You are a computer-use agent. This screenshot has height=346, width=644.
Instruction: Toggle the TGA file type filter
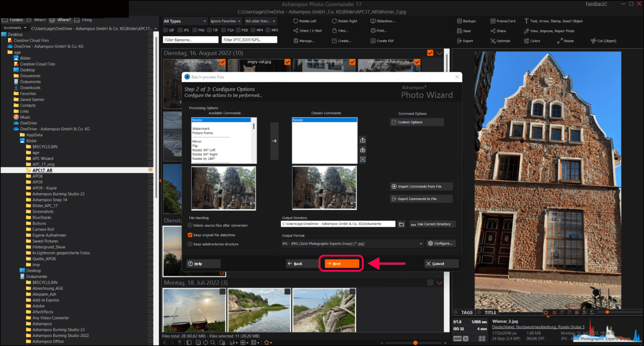point(224,30)
